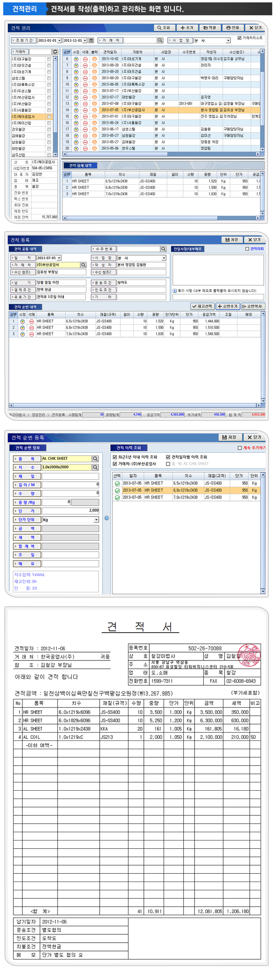
Task: Select the 견적 이력 조회 tab
Action: coord(128,448)
